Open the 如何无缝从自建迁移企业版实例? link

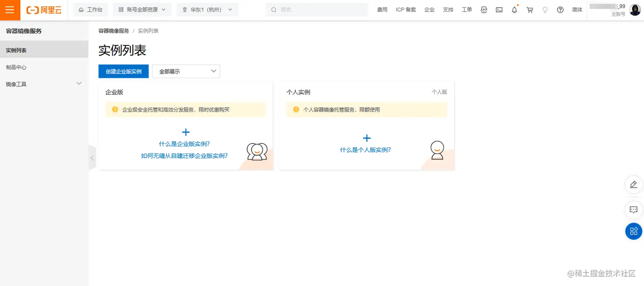click(x=184, y=156)
